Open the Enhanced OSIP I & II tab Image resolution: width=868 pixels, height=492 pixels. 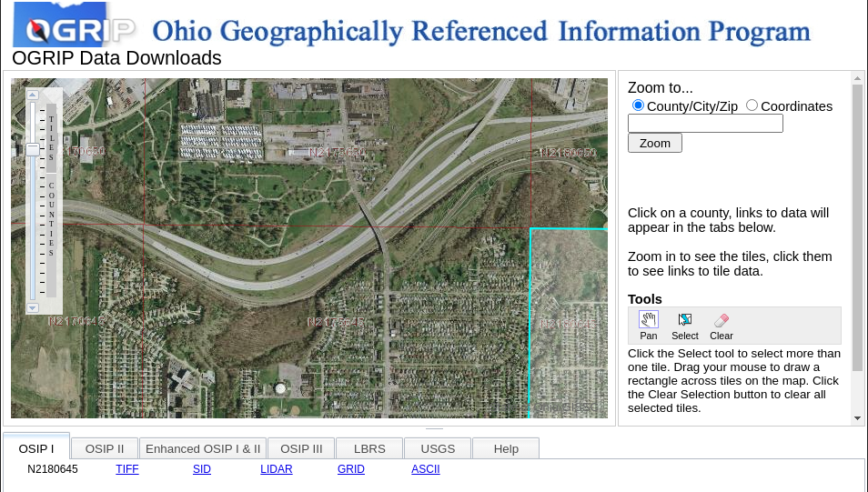tap(203, 448)
